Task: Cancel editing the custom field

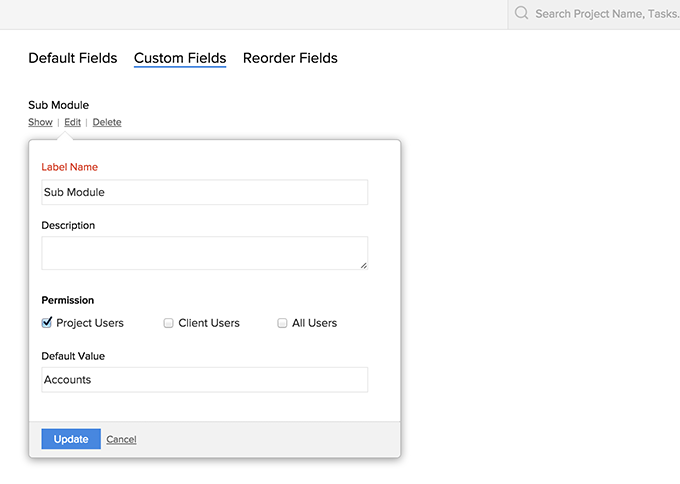Action: click(121, 439)
